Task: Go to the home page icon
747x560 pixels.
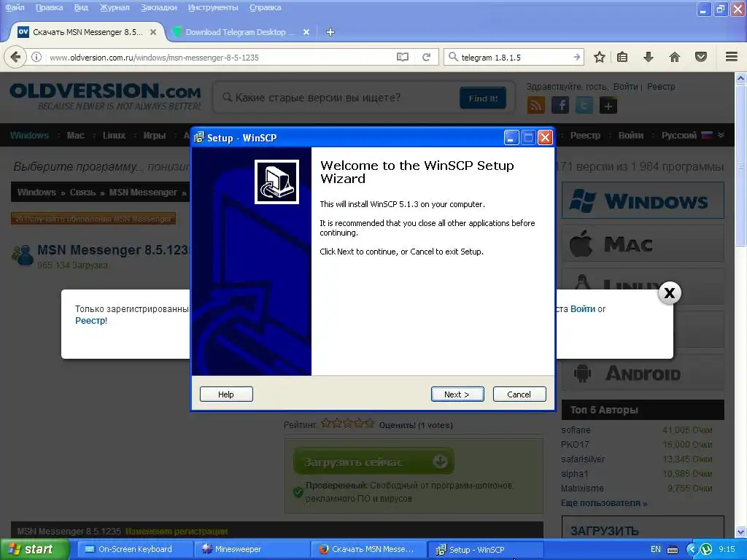Action: 675,57
